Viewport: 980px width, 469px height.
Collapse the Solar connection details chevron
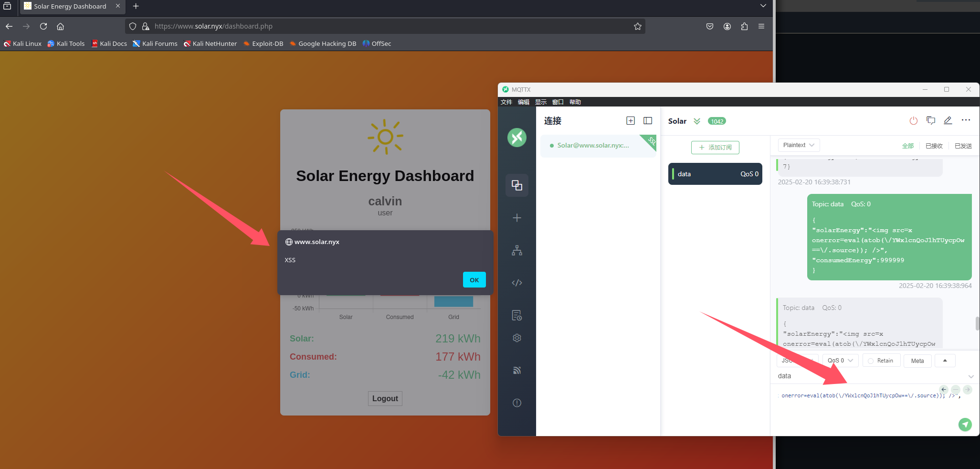[697, 121]
